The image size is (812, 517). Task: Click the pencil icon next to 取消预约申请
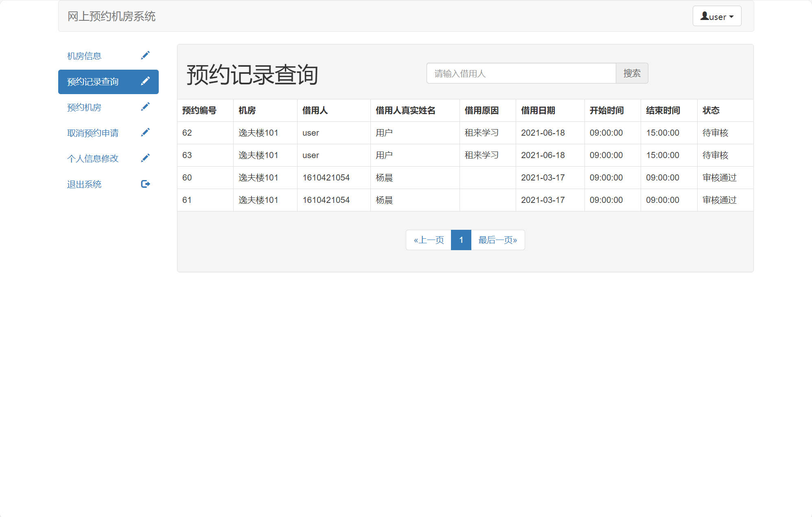pos(146,132)
